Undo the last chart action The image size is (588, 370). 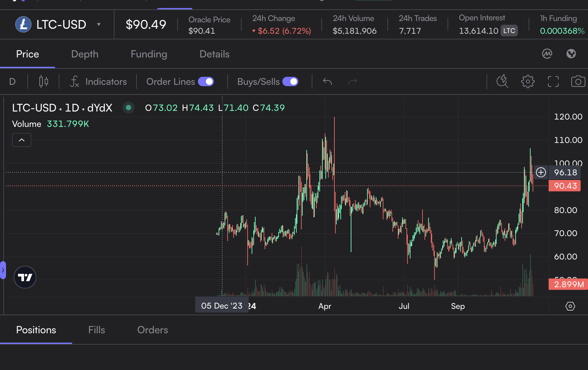(327, 81)
